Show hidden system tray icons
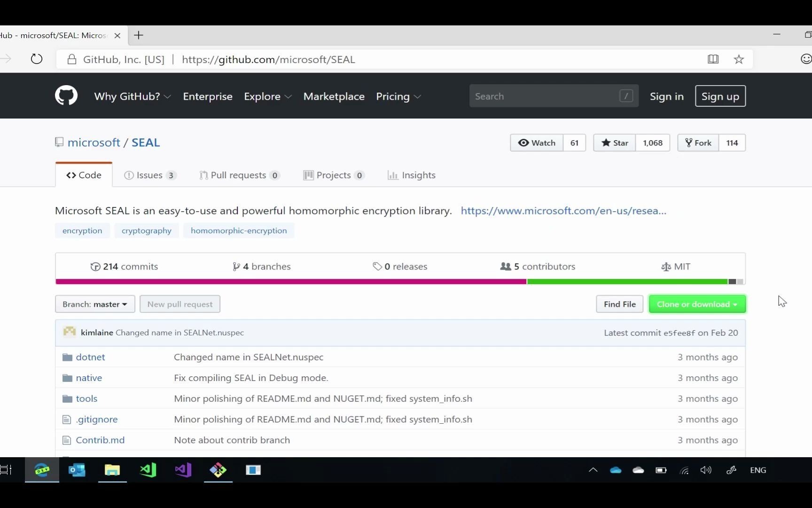 coord(593,469)
